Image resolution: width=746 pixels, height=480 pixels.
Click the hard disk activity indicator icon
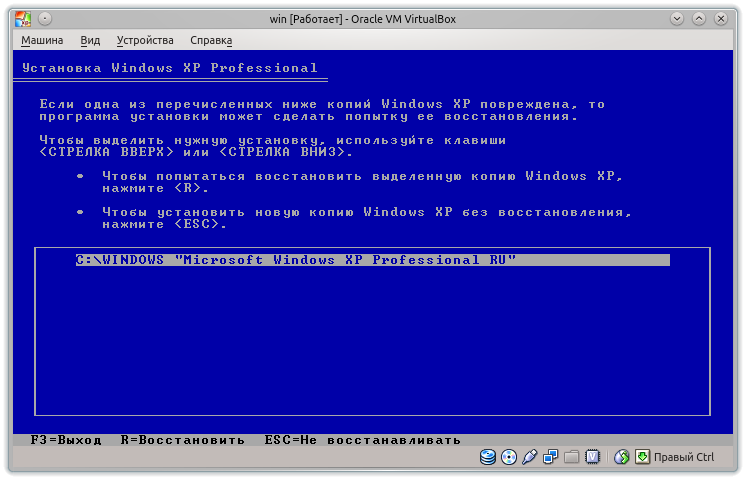pos(488,458)
